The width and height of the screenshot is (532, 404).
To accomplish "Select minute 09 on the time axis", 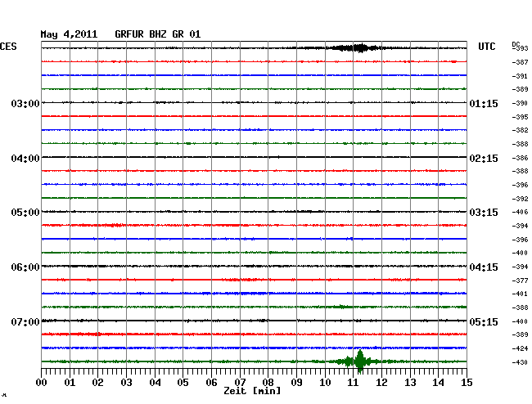I will tap(296, 383).
